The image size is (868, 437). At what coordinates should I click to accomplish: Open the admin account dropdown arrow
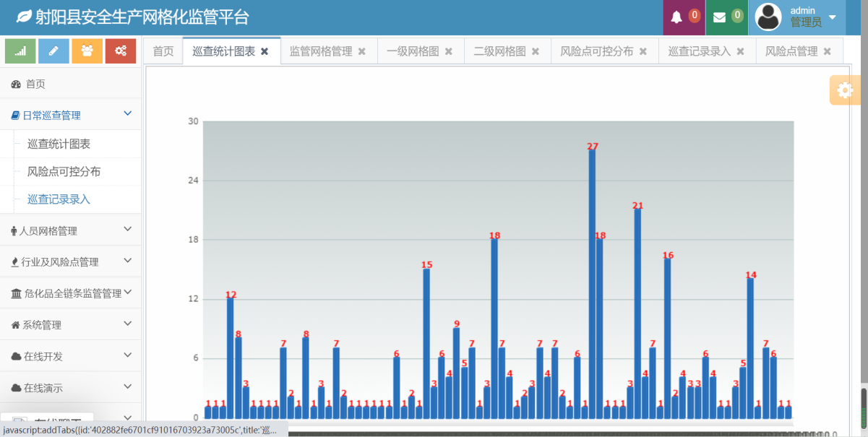pyautogui.click(x=832, y=17)
